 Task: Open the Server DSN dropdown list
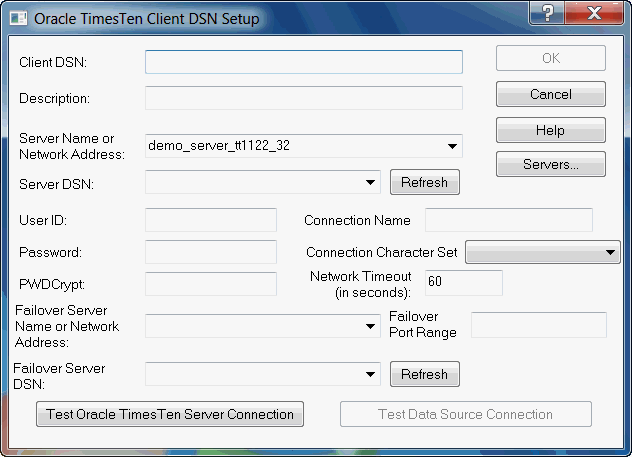(x=370, y=182)
